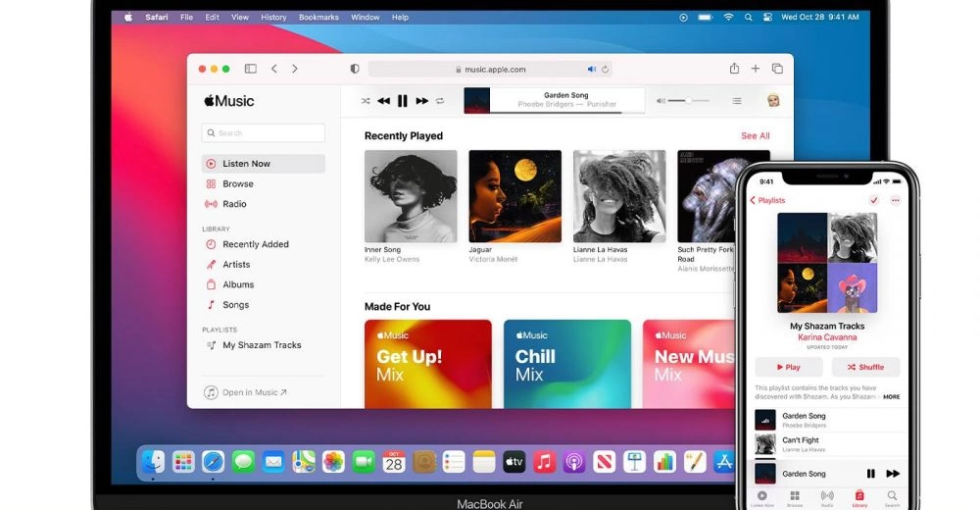
Task: Show the Safari tab overview
Action: pos(777,69)
